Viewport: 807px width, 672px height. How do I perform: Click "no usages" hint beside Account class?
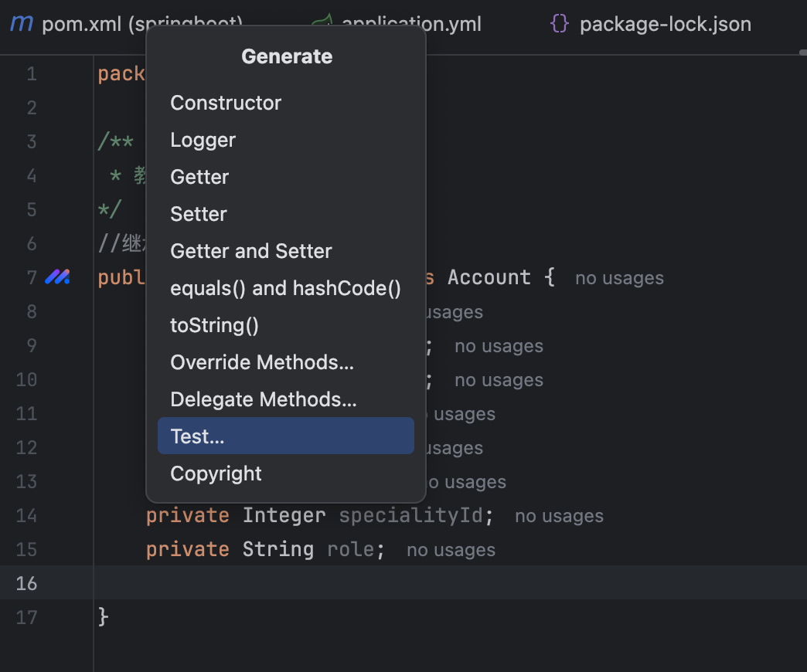coord(619,278)
